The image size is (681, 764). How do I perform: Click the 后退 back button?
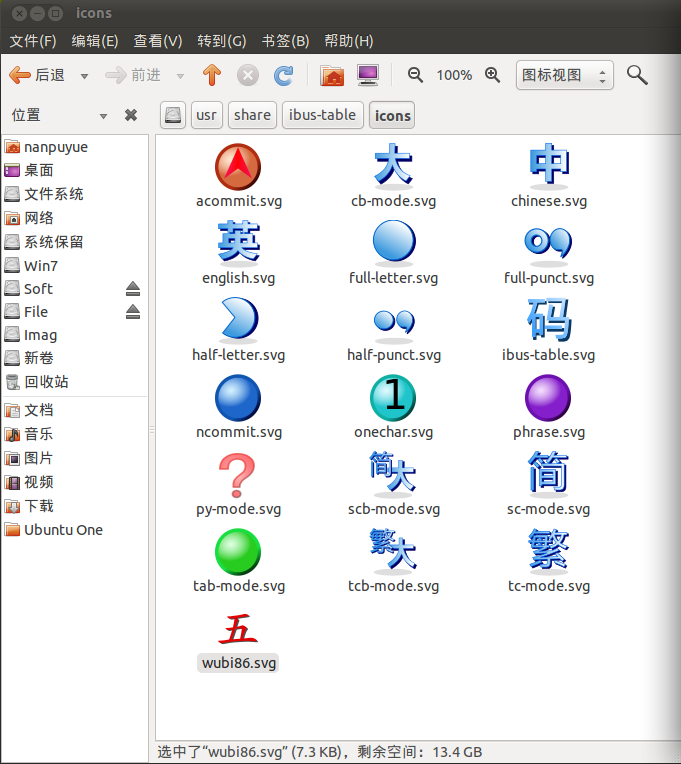tap(38, 76)
